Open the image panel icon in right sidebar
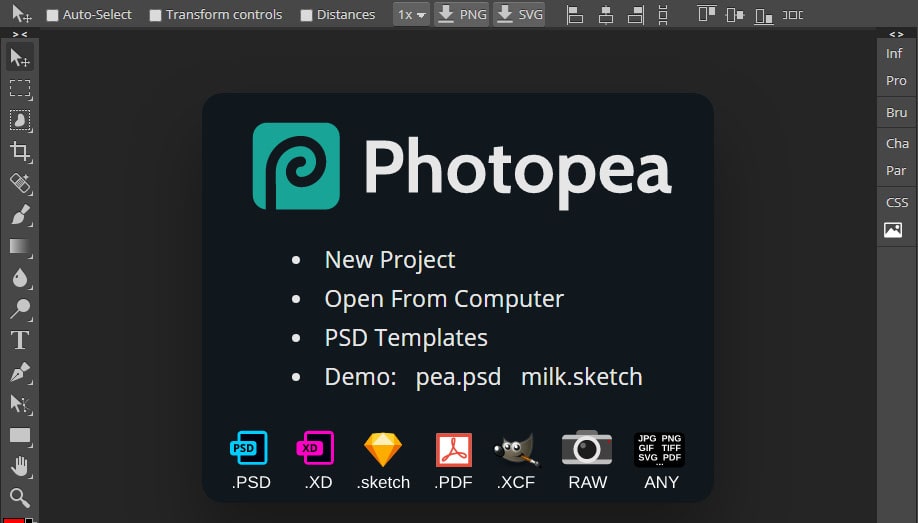Image resolution: width=918 pixels, height=523 pixels. pos(893,230)
